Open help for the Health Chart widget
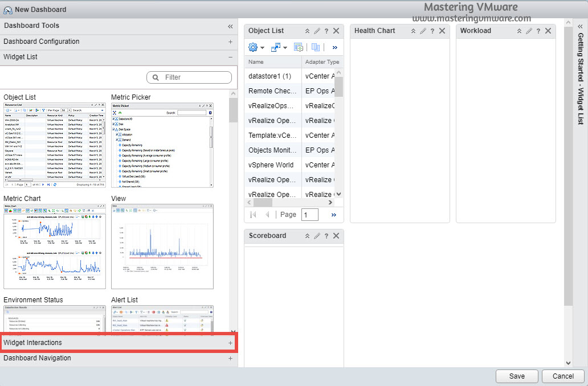 click(432, 31)
